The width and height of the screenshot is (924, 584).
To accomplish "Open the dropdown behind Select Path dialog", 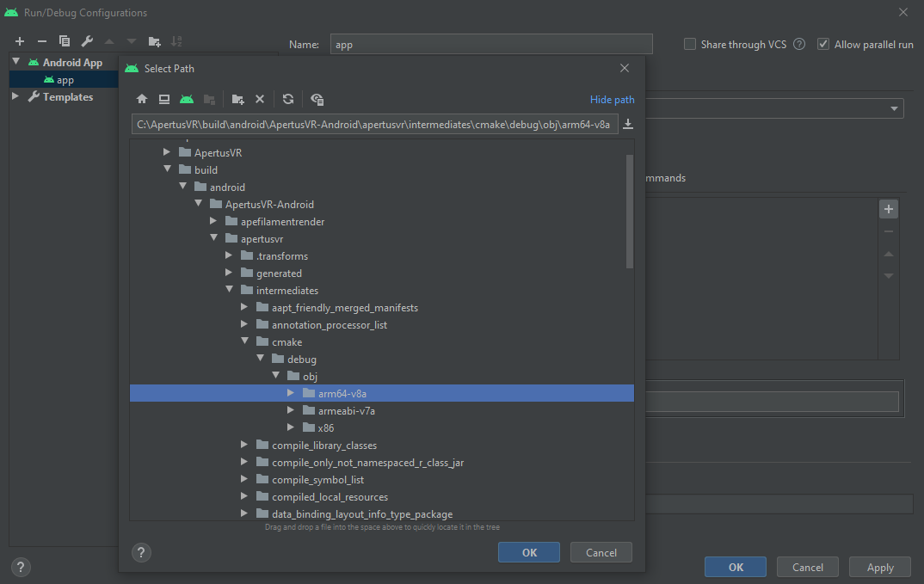I will [894, 108].
